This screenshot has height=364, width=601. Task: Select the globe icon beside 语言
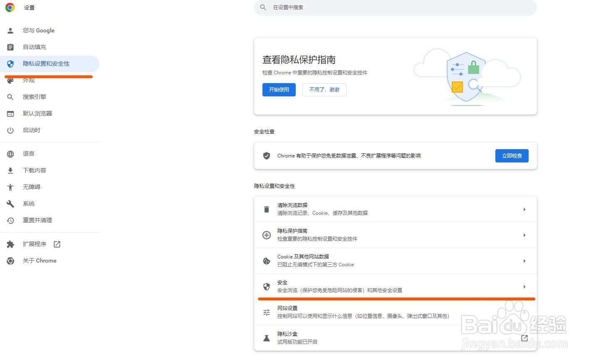(10, 153)
